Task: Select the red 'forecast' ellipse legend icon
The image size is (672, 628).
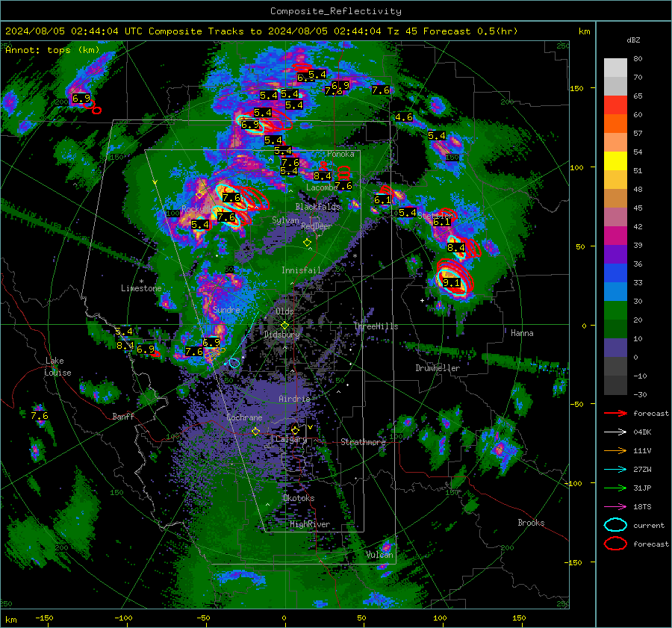Action: [615, 544]
